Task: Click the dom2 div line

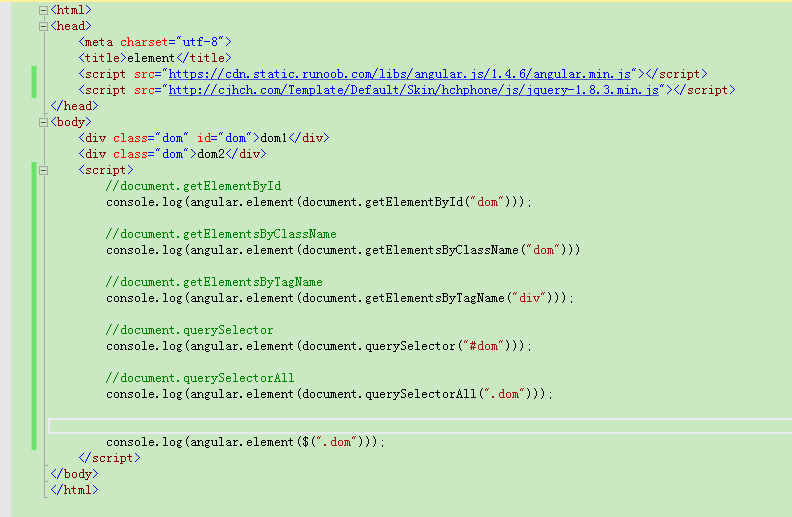Action: coord(172,154)
